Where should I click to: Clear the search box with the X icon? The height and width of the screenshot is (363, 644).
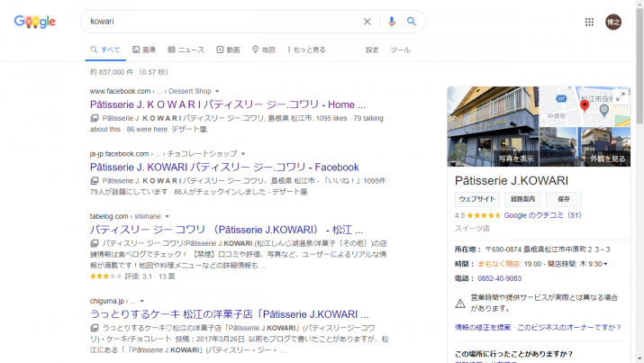click(367, 22)
